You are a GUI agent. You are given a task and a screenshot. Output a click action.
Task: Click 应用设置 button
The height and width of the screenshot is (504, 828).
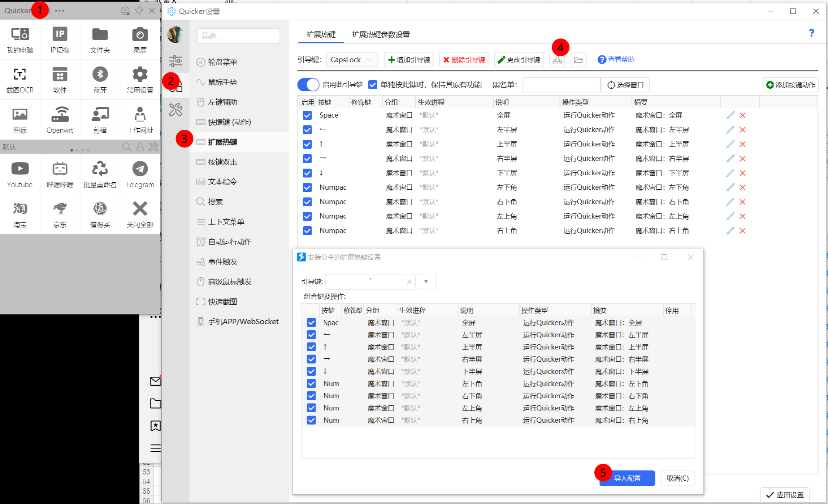coord(785,495)
